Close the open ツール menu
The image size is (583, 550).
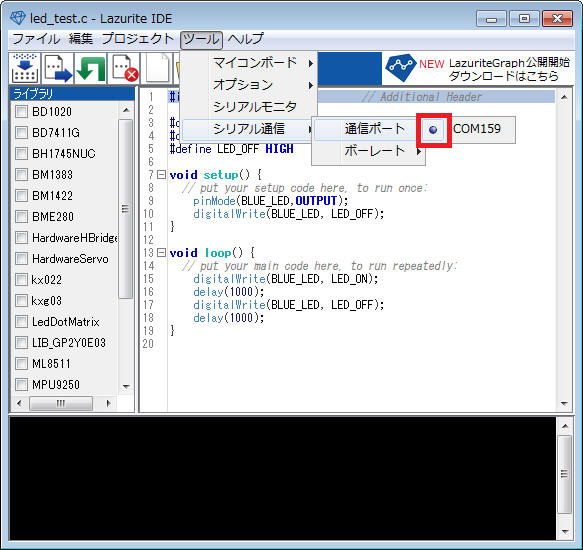tap(201, 39)
